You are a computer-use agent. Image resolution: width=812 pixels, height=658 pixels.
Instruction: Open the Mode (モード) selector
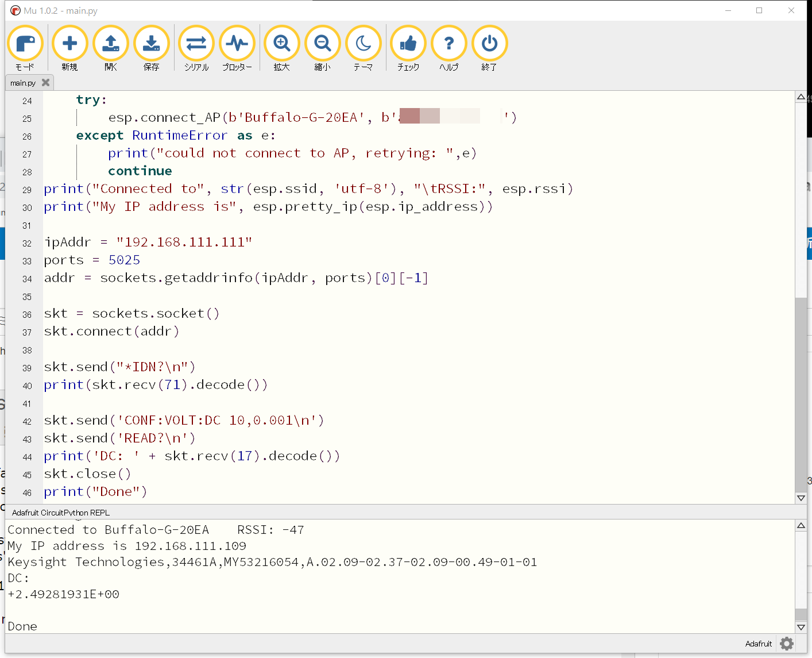(25, 48)
